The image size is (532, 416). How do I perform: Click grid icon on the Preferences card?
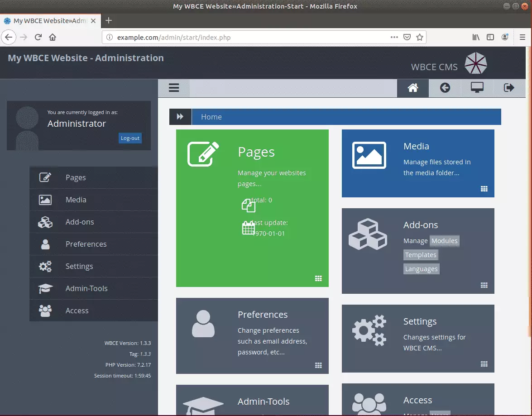pyautogui.click(x=318, y=365)
